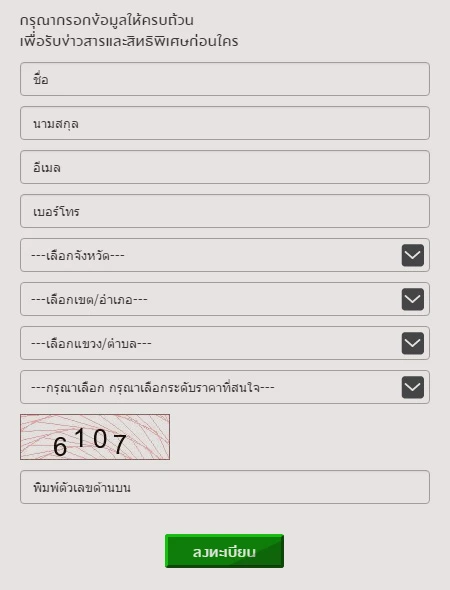Expand the ---เลือกจังหวัด--- select box

tap(225, 255)
